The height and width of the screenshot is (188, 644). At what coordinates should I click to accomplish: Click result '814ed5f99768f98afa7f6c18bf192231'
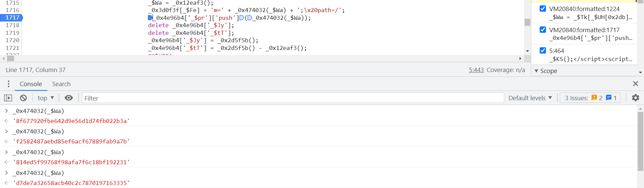coord(71,162)
